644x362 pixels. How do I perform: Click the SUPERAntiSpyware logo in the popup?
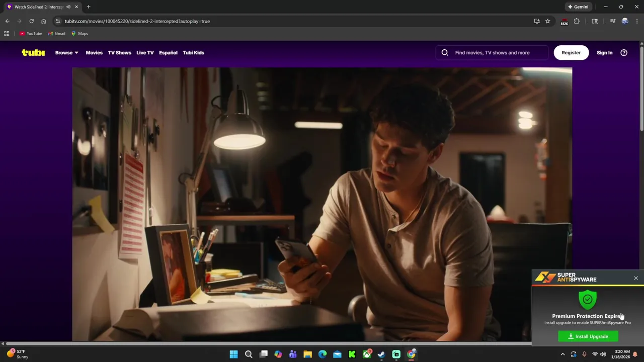point(566,277)
